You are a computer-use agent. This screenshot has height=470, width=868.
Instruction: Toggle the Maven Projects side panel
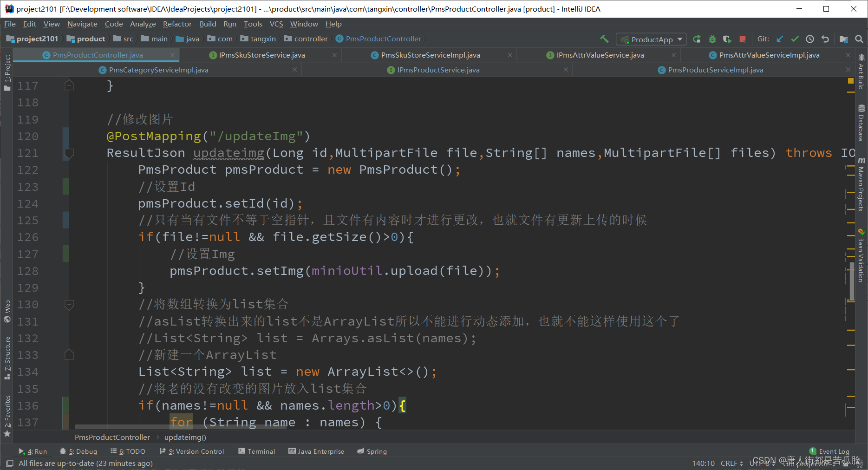pyautogui.click(x=861, y=184)
